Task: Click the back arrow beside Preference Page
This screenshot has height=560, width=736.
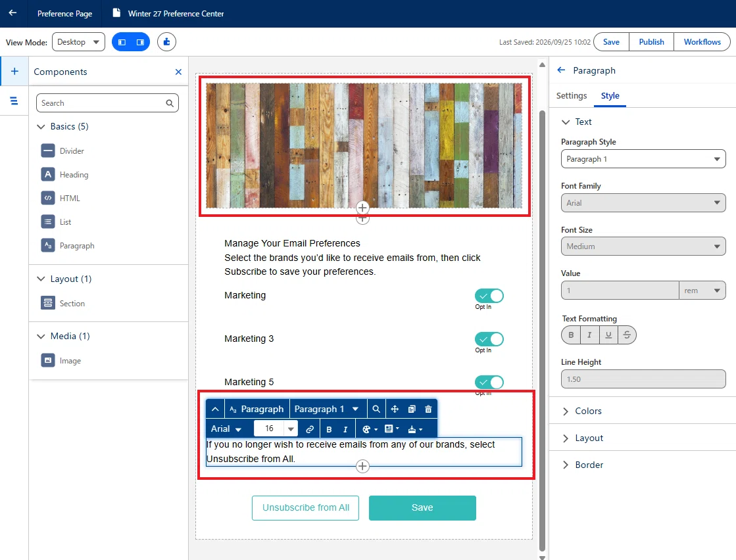Action: point(12,13)
